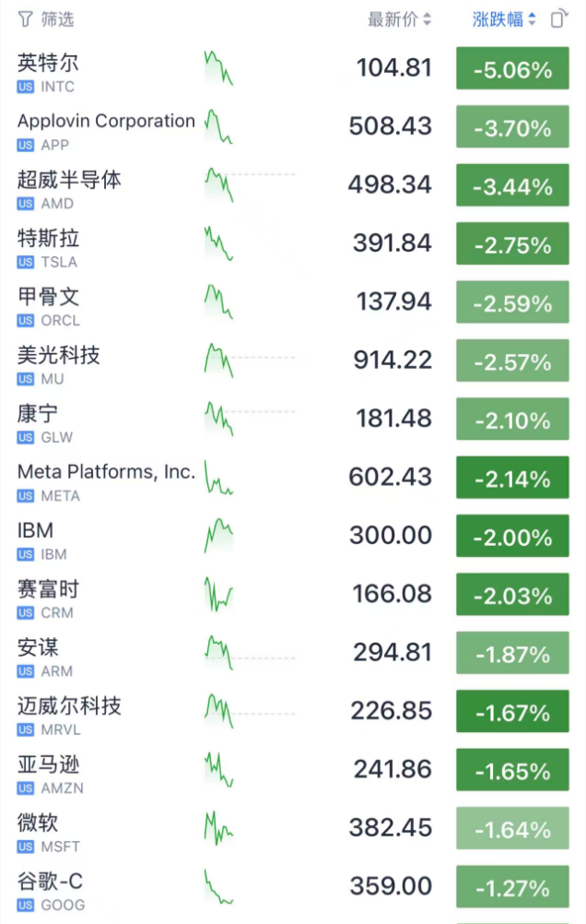Click the 294.81 price for ARM
This screenshot has height=924, width=586.
pyautogui.click(x=393, y=652)
